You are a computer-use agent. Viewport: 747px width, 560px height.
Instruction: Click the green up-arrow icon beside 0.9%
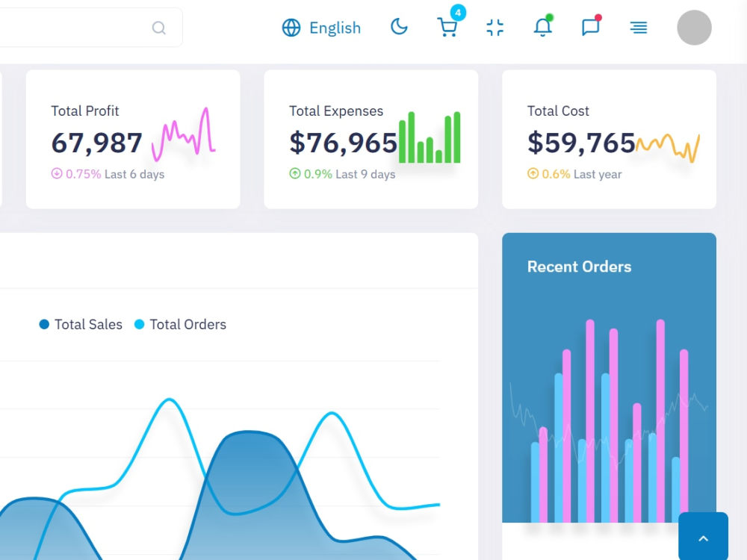[295, 173]
